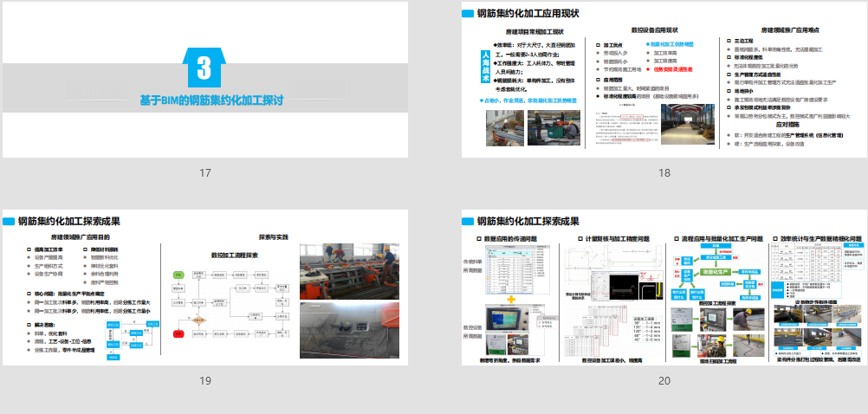Click the top machinery photo on slide 19
The width and height of the screenshot is (868, 414).
pos(350,270)
